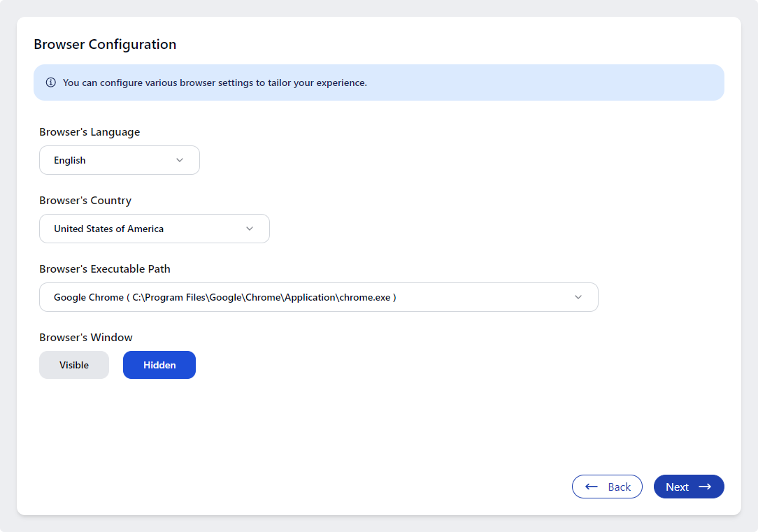The height and width of the screenshot is (532, 758).
Task: Set the browser window to Visible
Action: (74, 365)
